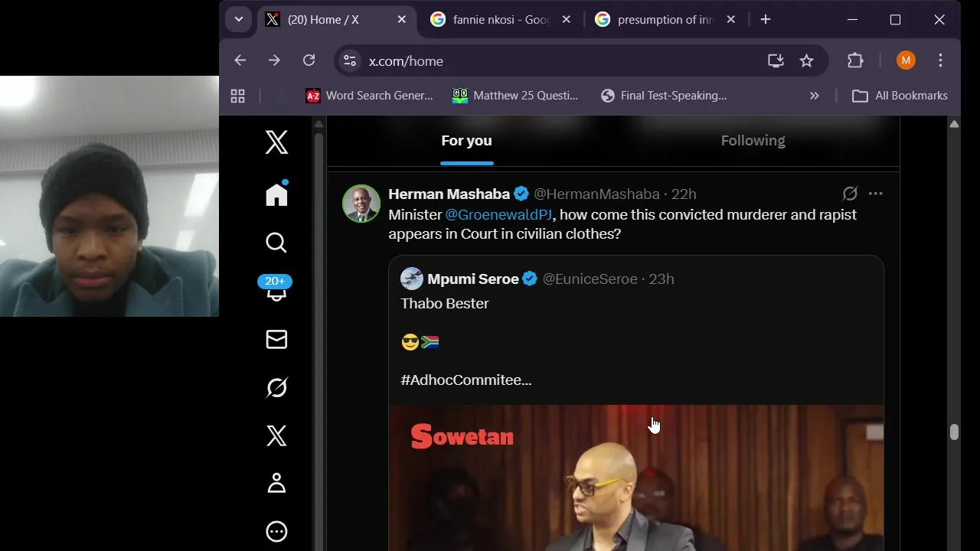Bookmark this page with star icon
Screen dimensions: 980x551
pos(806,60)
